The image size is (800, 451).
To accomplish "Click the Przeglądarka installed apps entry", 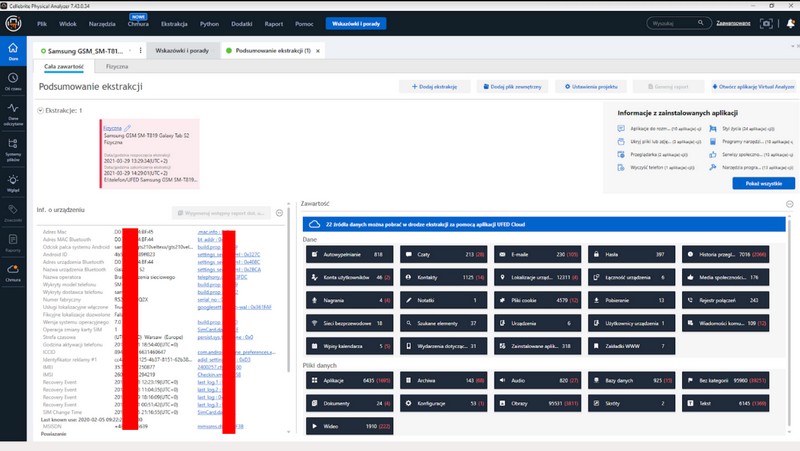I will (653, 155).
